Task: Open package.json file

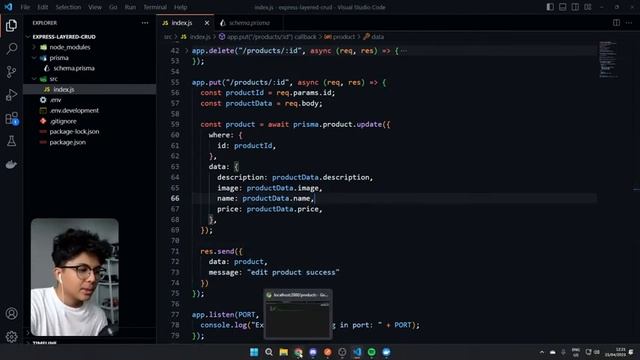Action: [x=67, y=142]
